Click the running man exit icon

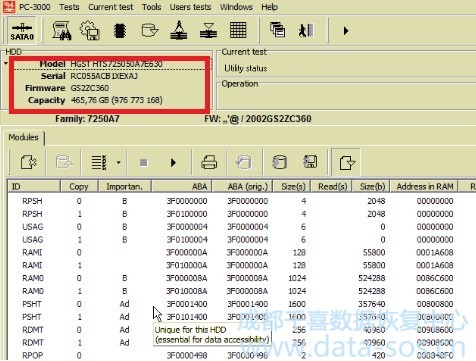(306, 31)
